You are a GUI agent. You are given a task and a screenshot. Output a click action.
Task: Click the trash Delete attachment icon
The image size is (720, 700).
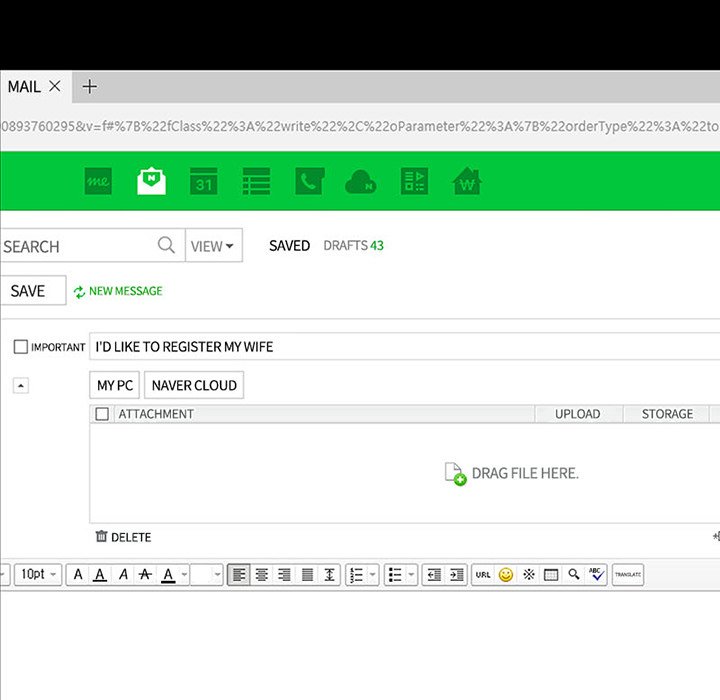(x=101, y=537)
